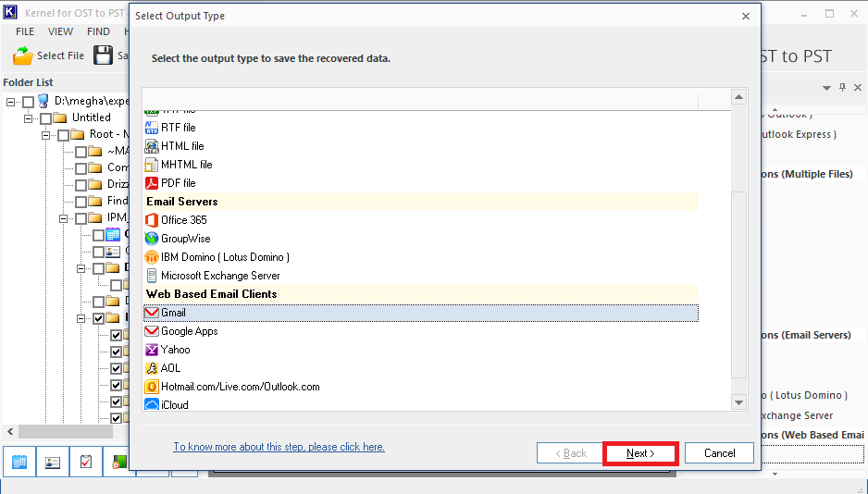Toggle the Root folder checkbox

[x=64, y=135]
